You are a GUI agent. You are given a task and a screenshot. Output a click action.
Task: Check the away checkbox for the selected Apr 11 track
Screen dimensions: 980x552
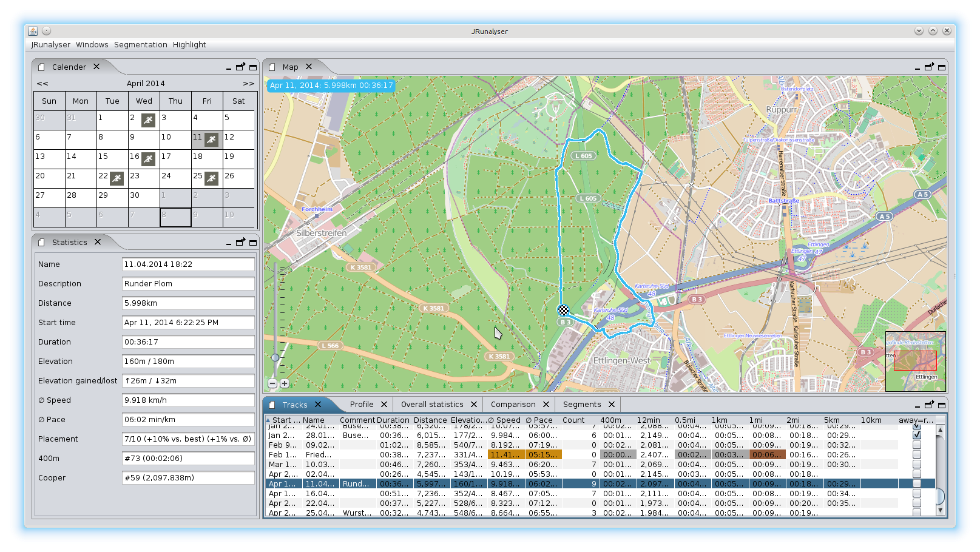916,483
